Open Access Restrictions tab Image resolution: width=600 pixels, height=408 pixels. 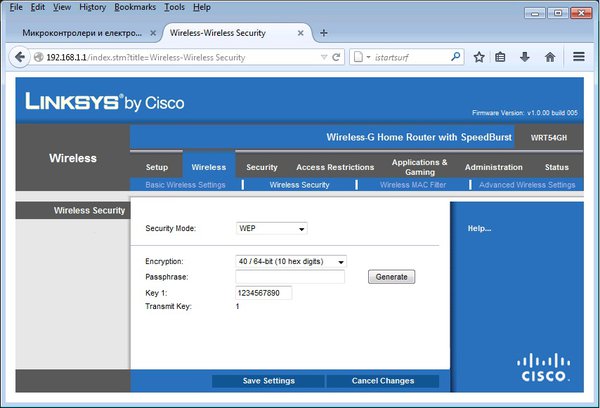(x=335, y=167)
